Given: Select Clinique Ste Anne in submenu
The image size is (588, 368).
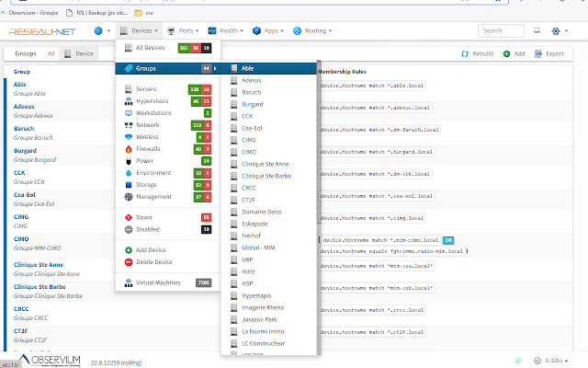Looking at the screenshot, I should click(x=268, y=164).
